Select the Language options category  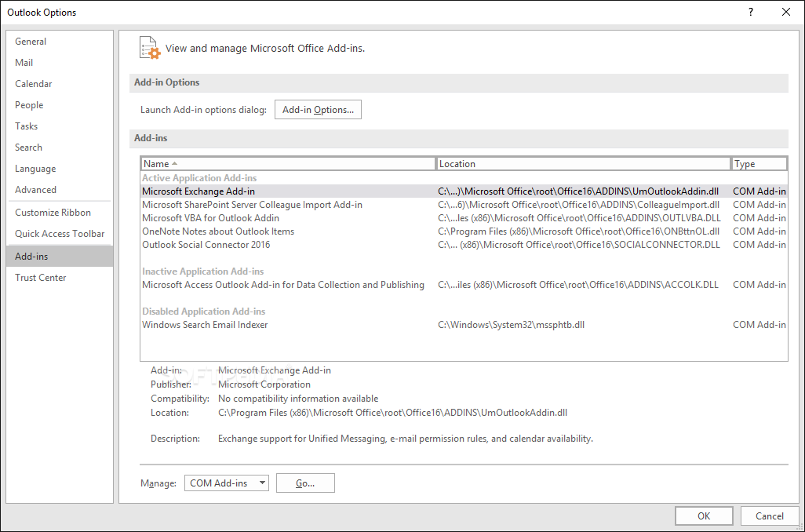[x=60, y=169]
